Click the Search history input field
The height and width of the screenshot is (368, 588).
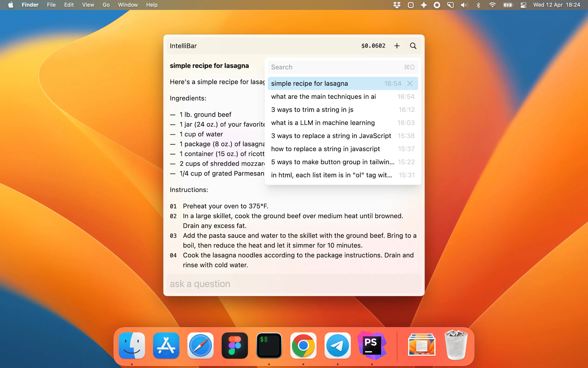tap(335, 67)
